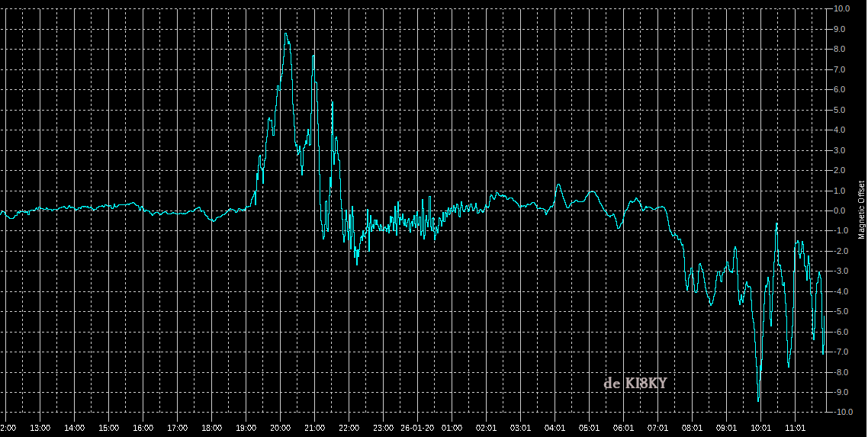Click the 07:01 time axis label

tap(657, 428)
